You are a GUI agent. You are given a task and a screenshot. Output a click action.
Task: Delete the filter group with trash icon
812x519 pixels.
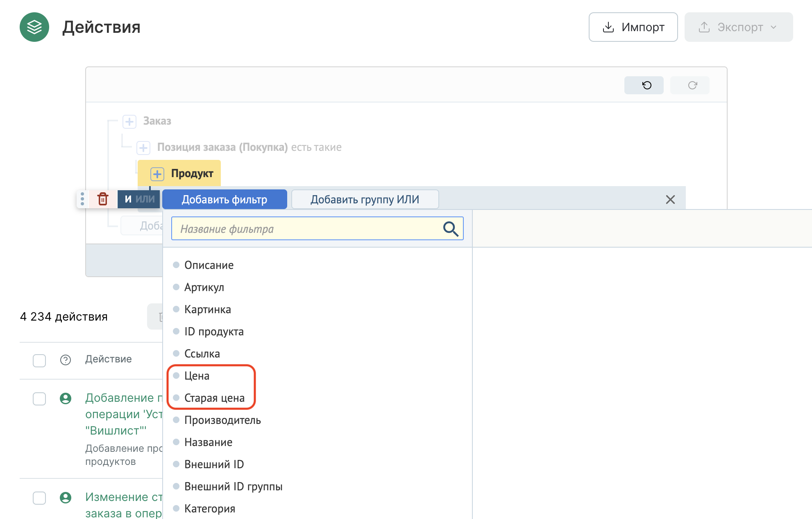(103, 199)
